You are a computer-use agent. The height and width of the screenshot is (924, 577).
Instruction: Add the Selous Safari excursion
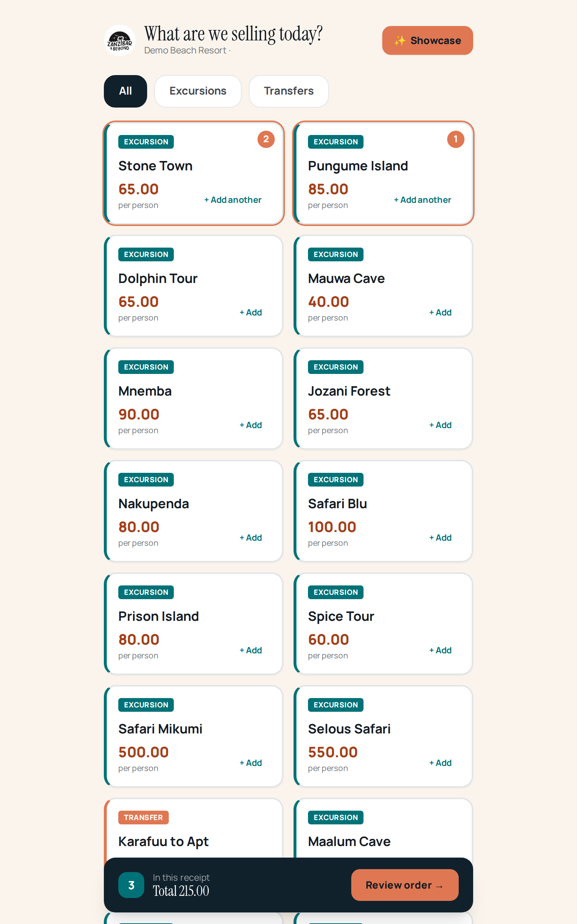click(x=440, y=763)
